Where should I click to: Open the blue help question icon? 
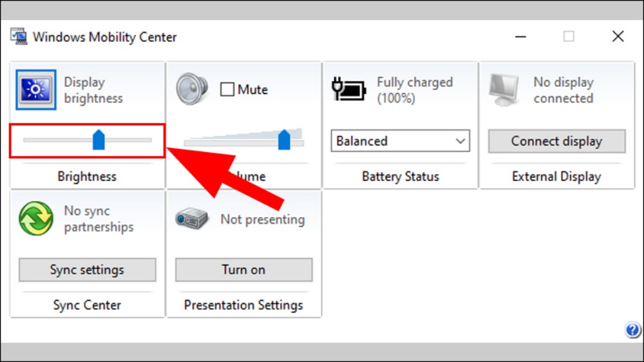[632, 330]
